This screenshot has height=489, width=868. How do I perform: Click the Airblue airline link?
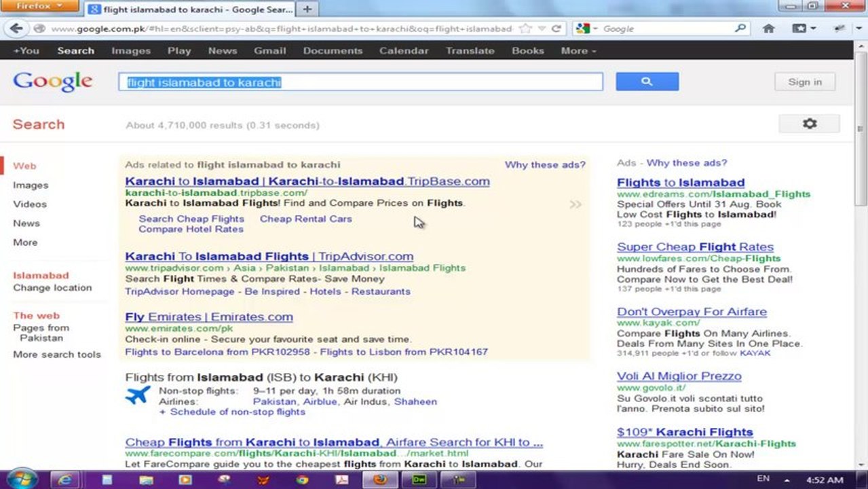(x=320, y=401)
